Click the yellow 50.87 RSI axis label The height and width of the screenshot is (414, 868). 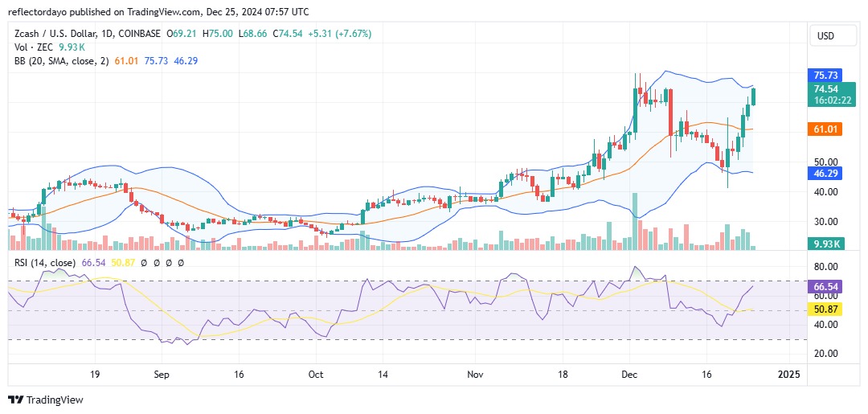(x=825, y=309)
